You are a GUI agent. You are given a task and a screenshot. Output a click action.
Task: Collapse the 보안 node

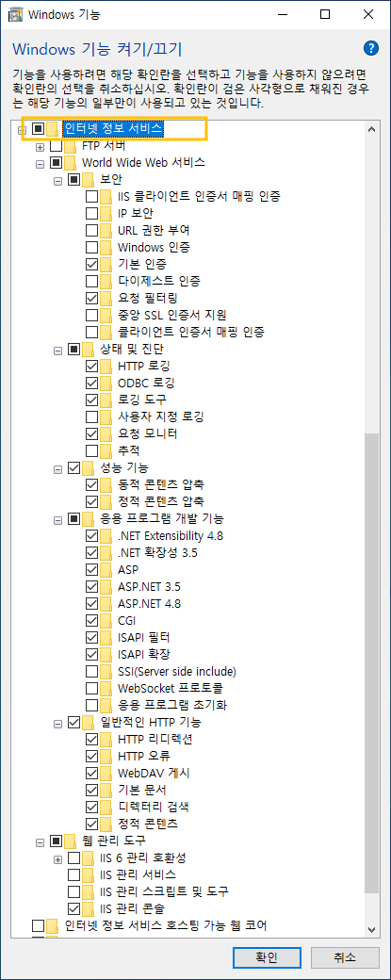coord(58,181)
